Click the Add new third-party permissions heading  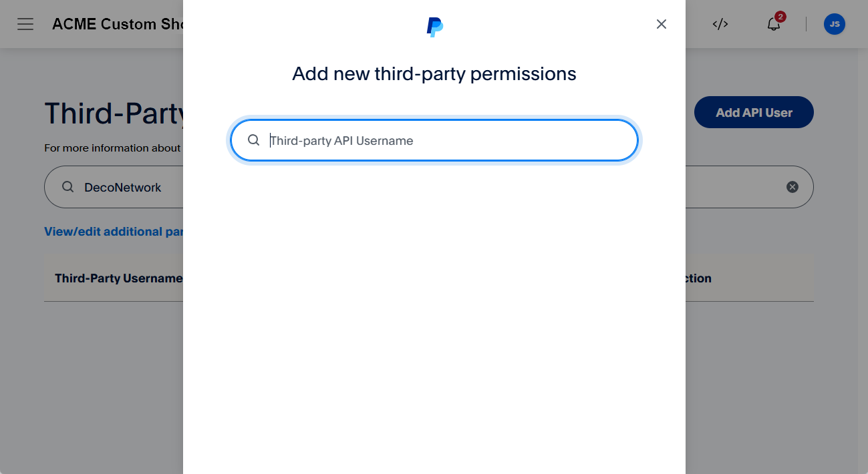pos(434,73)
